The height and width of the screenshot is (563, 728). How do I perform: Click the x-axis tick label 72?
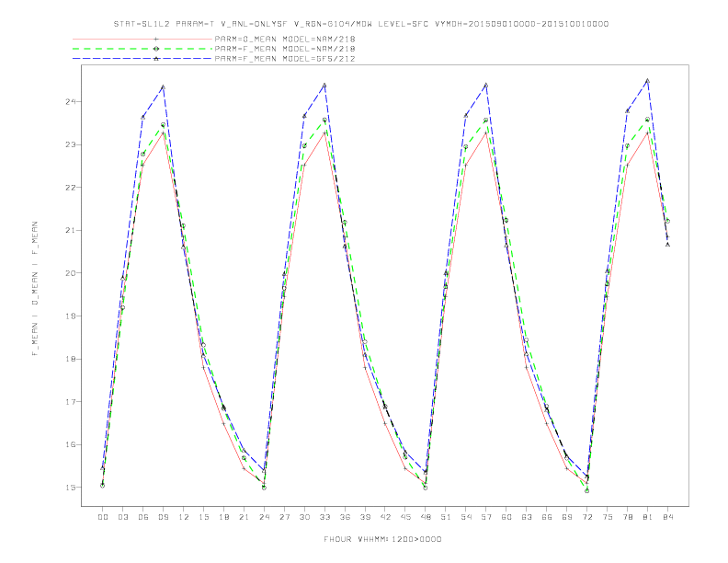[x=587, y=517]
